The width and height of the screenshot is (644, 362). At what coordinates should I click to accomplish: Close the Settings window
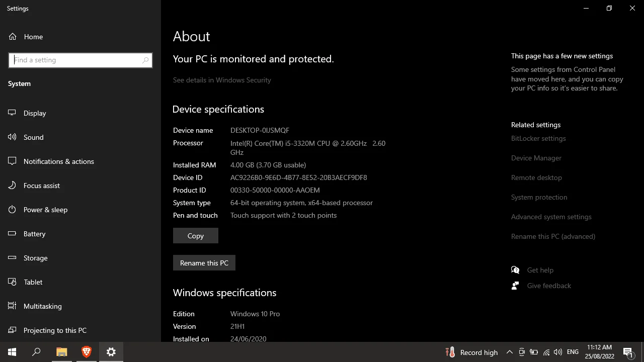pyautogui.click(x=632, y=8)
